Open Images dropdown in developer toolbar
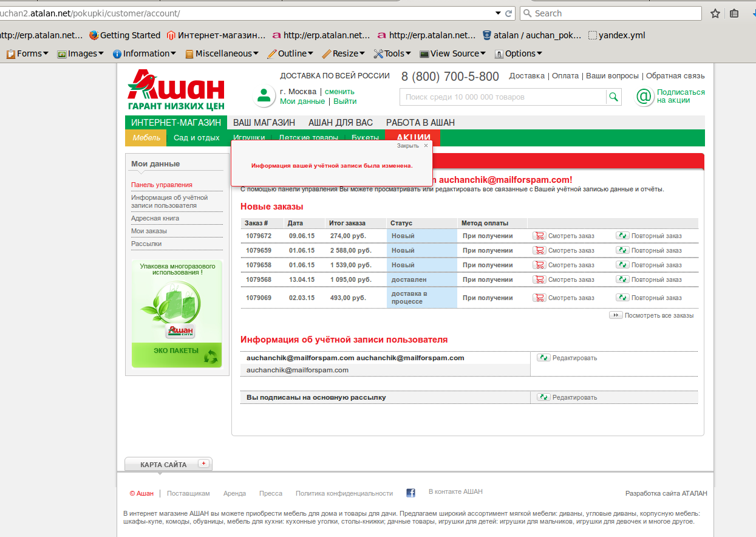Viewport: 756px width, 537px height. (81, 53)
